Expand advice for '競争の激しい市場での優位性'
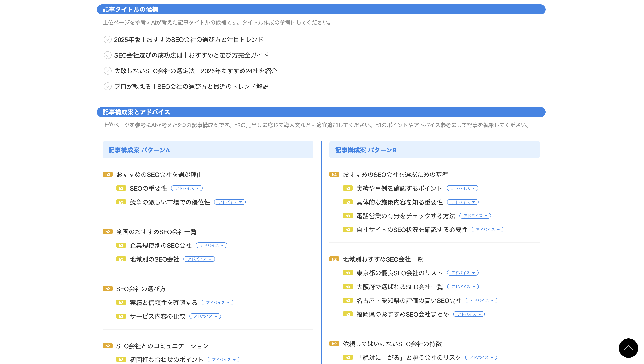 tap(230, 202)
